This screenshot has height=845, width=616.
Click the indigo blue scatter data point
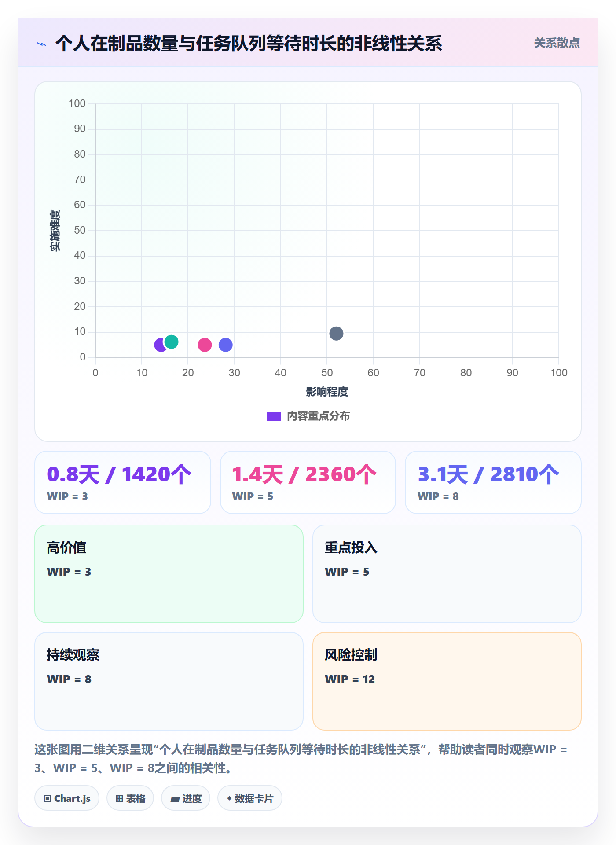tap(226, 345)
